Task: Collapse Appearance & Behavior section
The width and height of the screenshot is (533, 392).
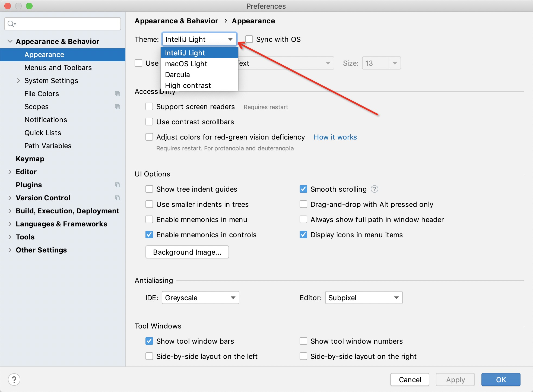Action: (10, 42)
